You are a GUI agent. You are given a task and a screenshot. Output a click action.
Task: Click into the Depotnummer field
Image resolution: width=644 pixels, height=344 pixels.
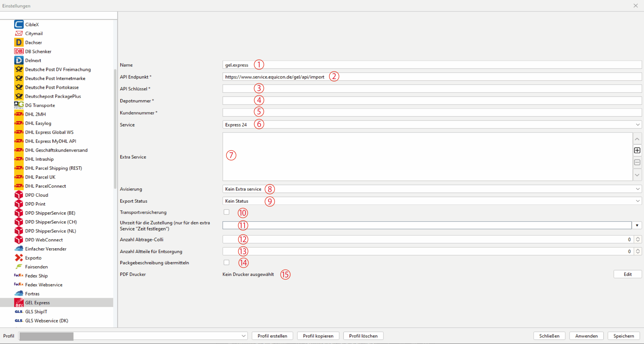click(x=432, y=101)
